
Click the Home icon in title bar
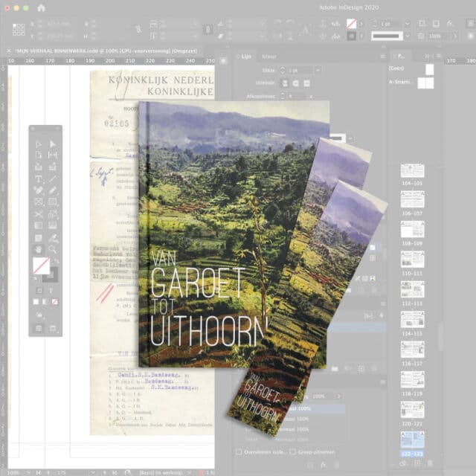42,8
